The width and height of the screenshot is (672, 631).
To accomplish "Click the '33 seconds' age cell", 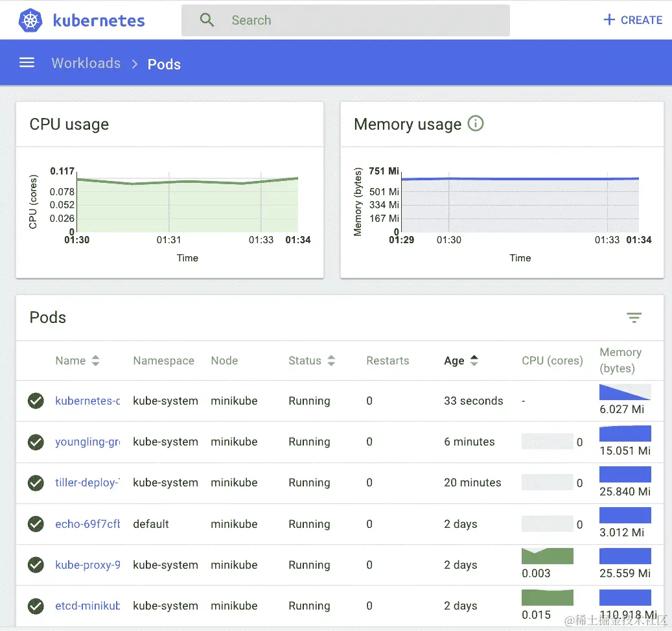I will pos(474,401).
